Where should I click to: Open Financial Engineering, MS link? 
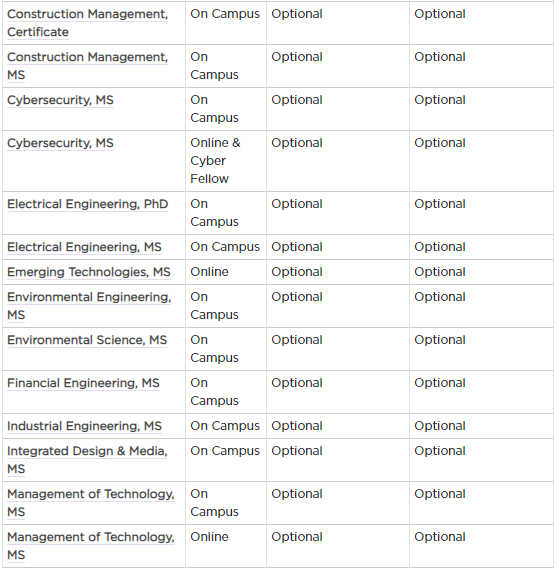pos(83,383)
